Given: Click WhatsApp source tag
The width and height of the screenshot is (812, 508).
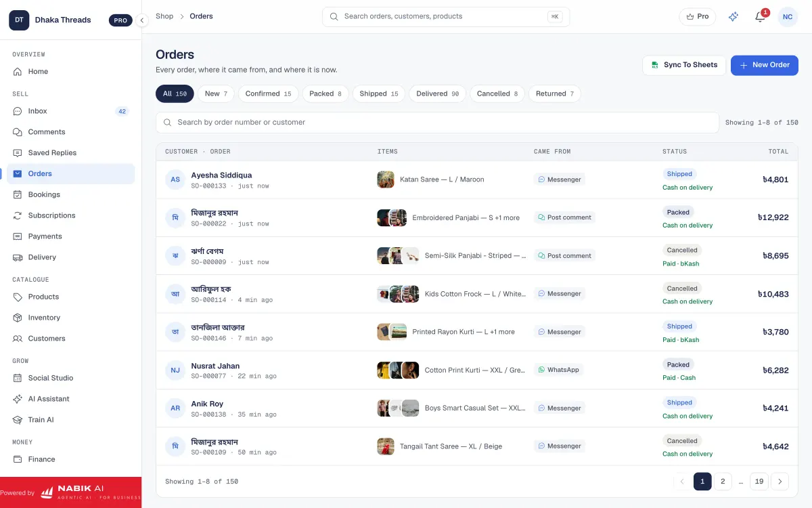Looking at the screenshot, I should (x=559, y=370).
